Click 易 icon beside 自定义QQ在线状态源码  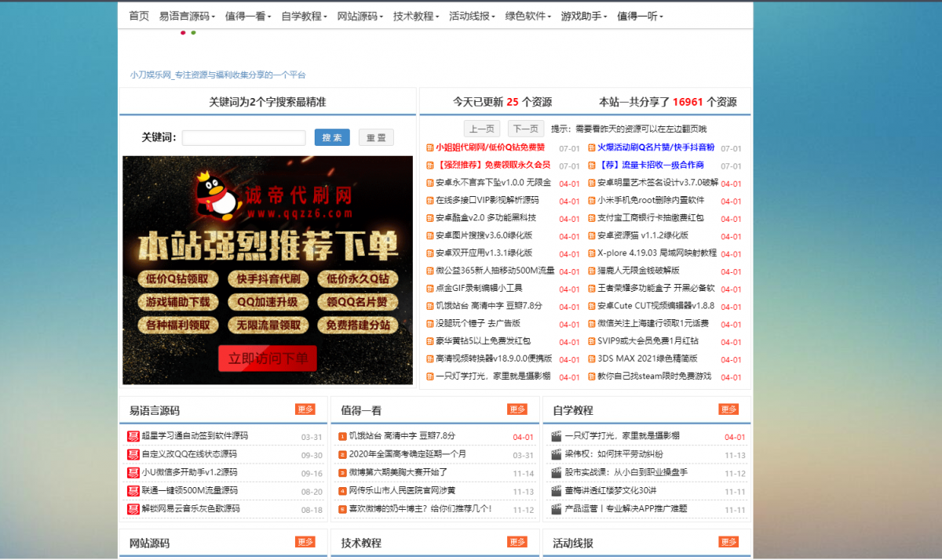tap(133, 454)
